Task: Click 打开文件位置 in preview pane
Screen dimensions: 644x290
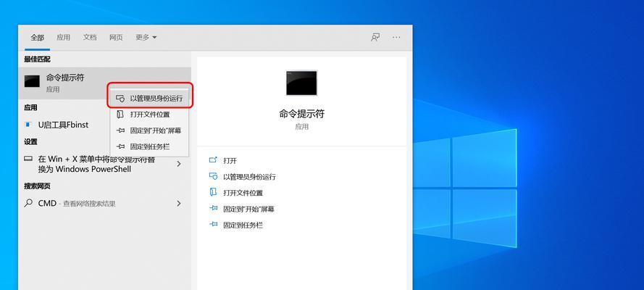Action: (243, 193)
